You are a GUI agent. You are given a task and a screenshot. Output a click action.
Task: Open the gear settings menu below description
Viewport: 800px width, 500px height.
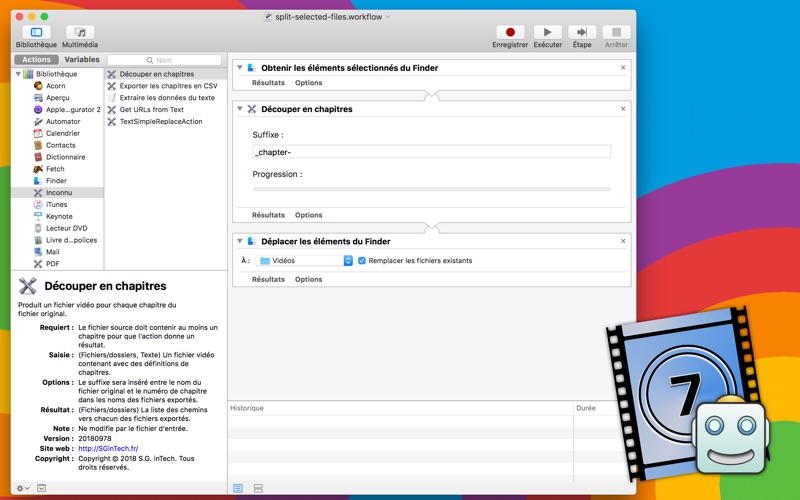(23, 488)
